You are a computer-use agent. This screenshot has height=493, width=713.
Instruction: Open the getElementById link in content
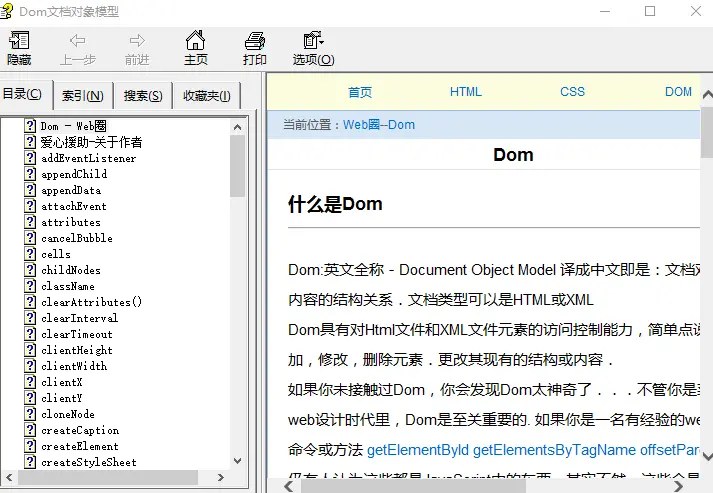(x=417, y=450)
